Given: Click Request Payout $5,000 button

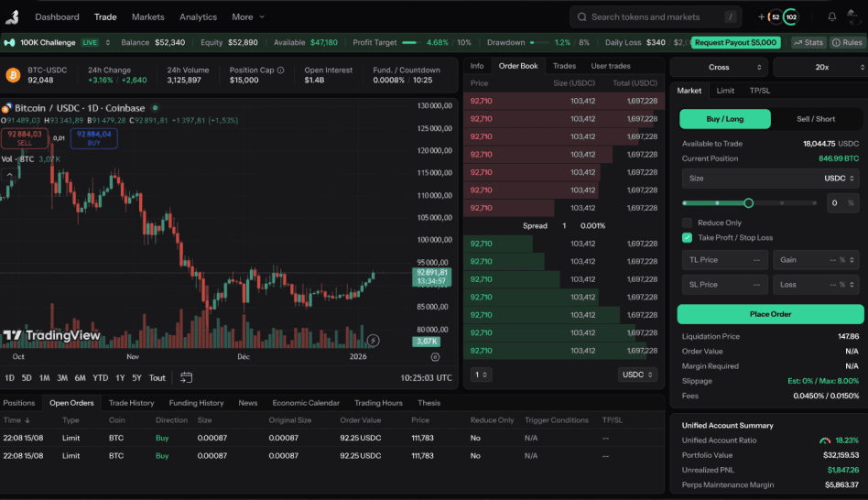Looking at the screenshot, I should (735, 43).
